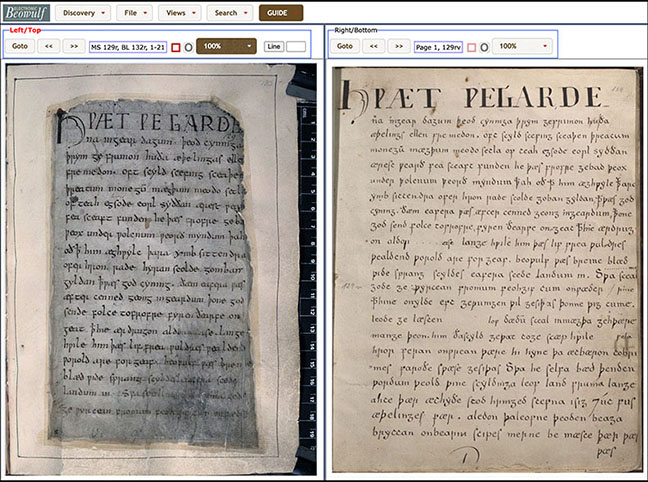Expand the Right/Bottom 100% zoom dropdown
Screen dimensions: 648x482
click(x=522, y=46)
